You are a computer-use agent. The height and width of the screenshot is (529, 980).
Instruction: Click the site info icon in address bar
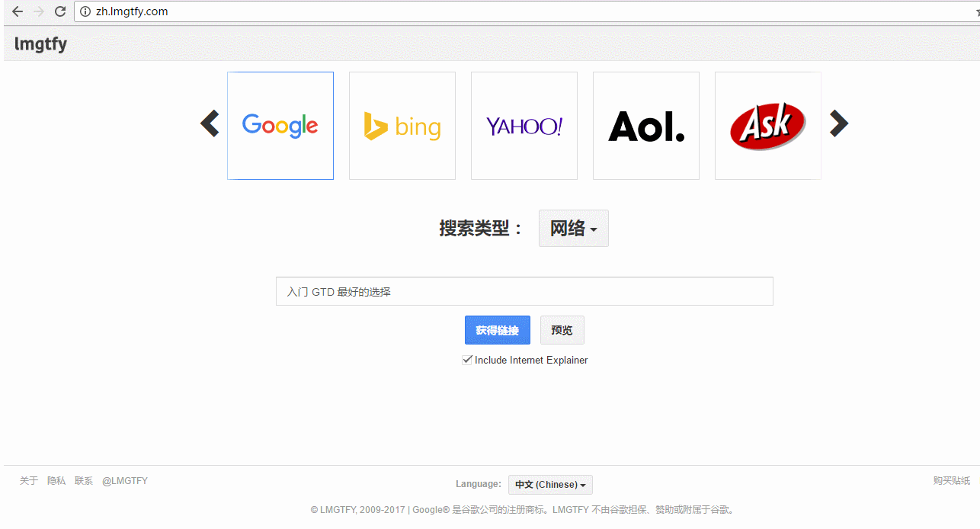pos(85,11)
